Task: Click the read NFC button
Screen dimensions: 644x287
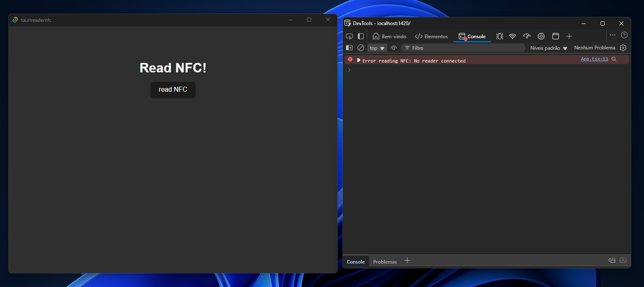Action: 173,90
